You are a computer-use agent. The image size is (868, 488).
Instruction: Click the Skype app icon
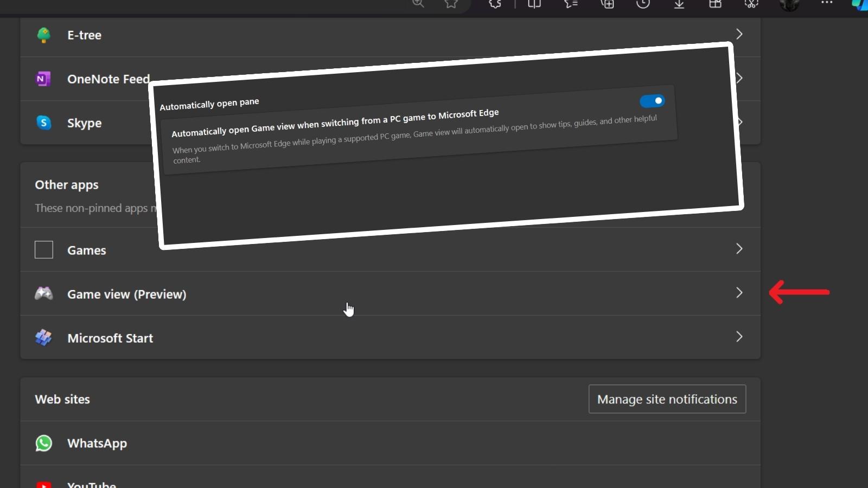44,123
